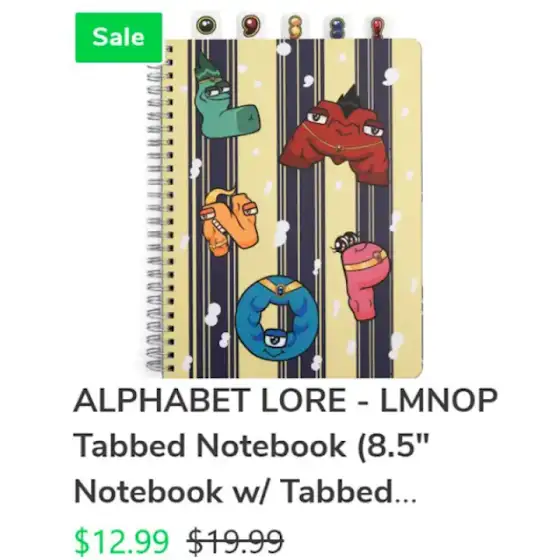The image size is (560, 560).
Task: Click the single eye on blue O
Action: pyautogui.click(x=275, y=339)
